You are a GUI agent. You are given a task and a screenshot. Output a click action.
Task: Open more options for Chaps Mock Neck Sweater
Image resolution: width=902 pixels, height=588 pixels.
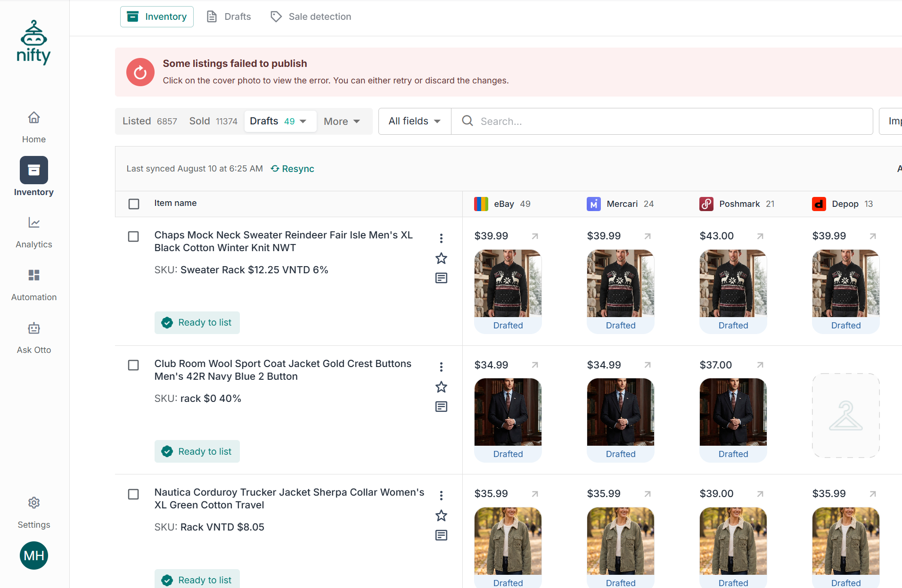pos(441,238)
